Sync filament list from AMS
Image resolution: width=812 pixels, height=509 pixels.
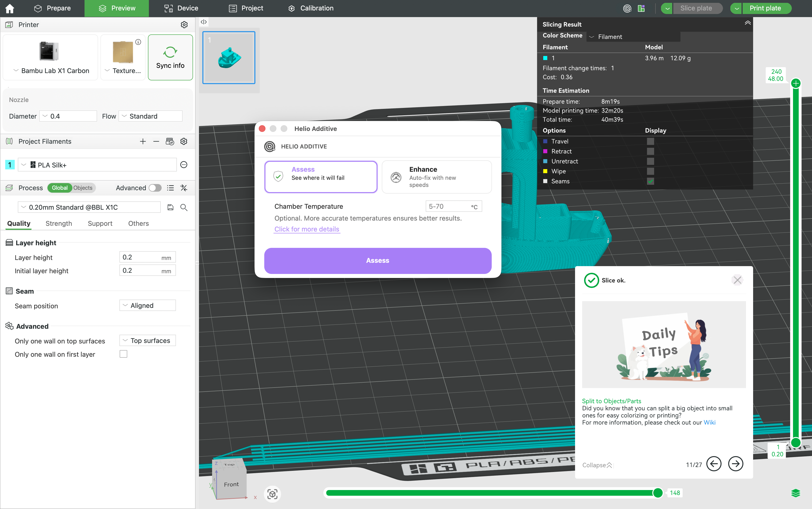tap(170, 141)
